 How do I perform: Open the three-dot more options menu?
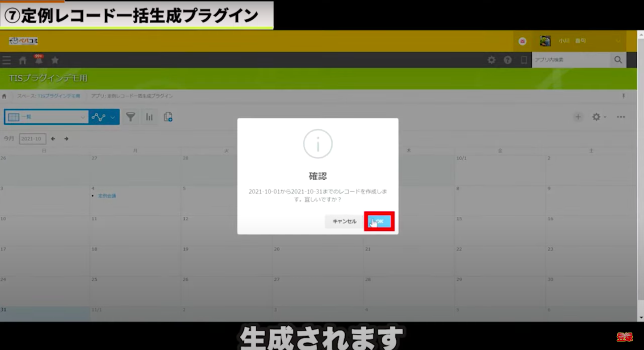tap(621, 117)
